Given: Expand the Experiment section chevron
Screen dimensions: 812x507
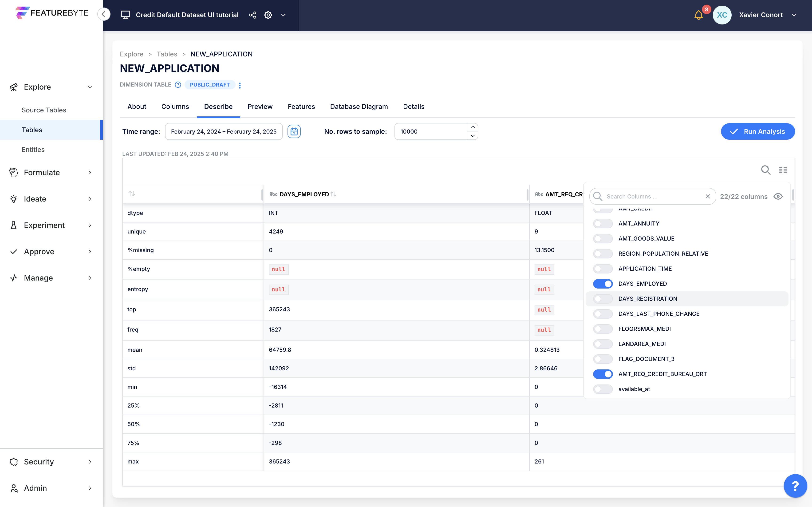Looking at the screenshot, I should [90, 225].
